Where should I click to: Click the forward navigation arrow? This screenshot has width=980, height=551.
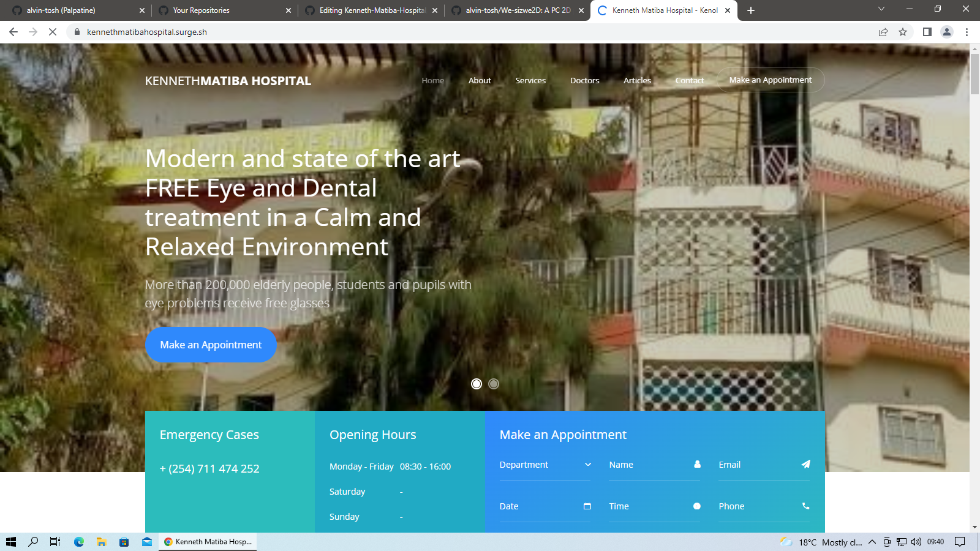[33, 32]
